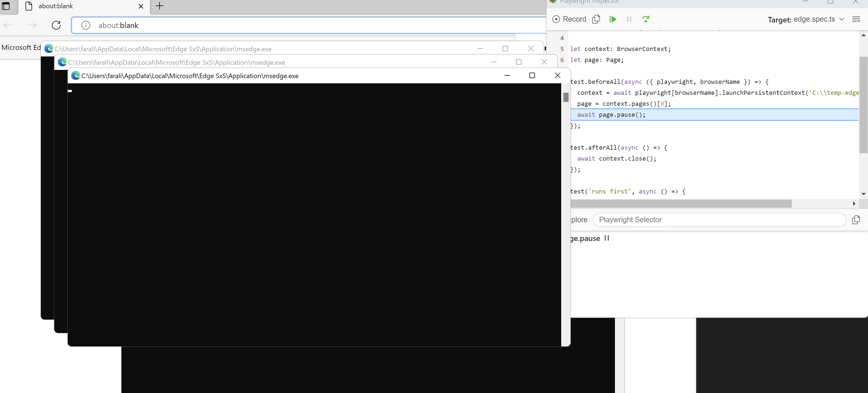Pause script execution in the Inspector

(629, 19)
